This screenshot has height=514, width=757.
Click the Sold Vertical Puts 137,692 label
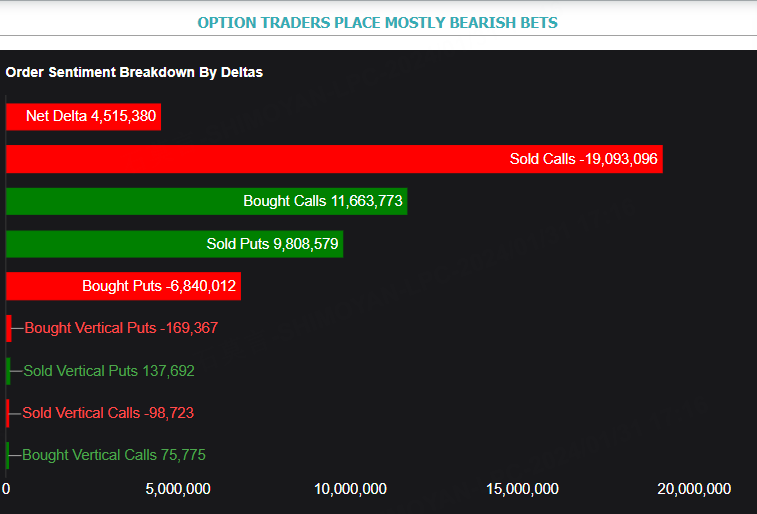pyautogui.click(x=109, y=371)
